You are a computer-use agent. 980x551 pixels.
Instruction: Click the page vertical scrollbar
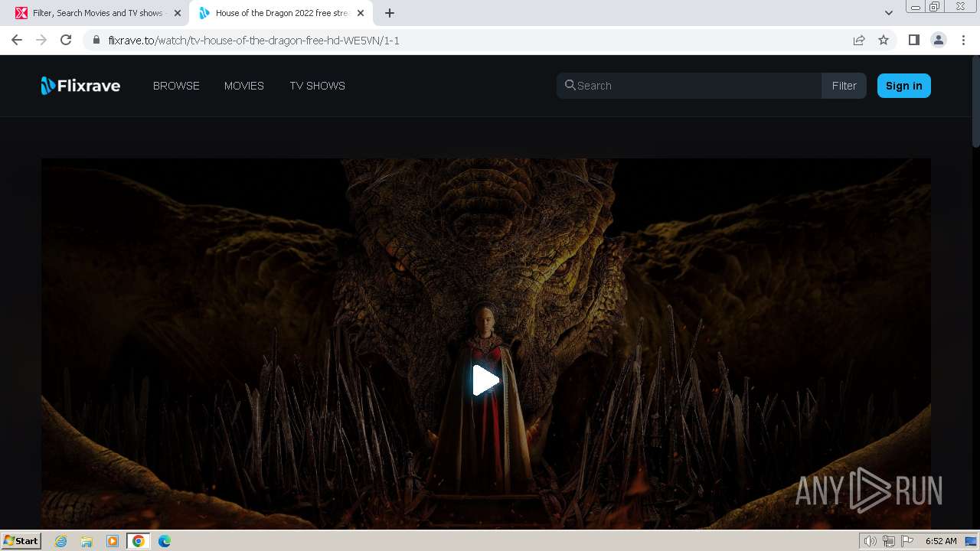coord(975,102)
